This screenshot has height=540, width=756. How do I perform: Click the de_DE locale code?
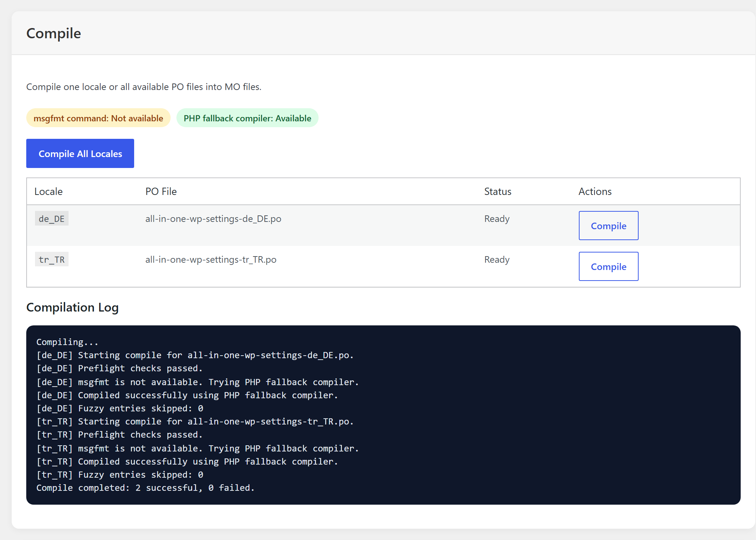click(52, 219)
